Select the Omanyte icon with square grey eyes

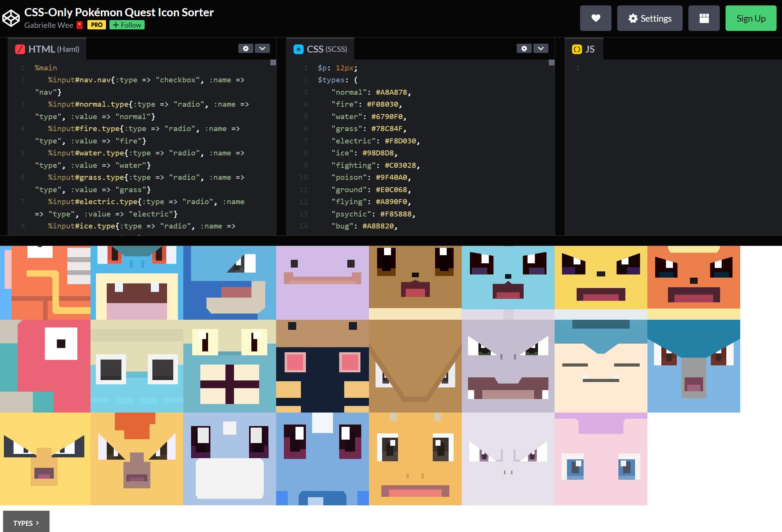137,366
